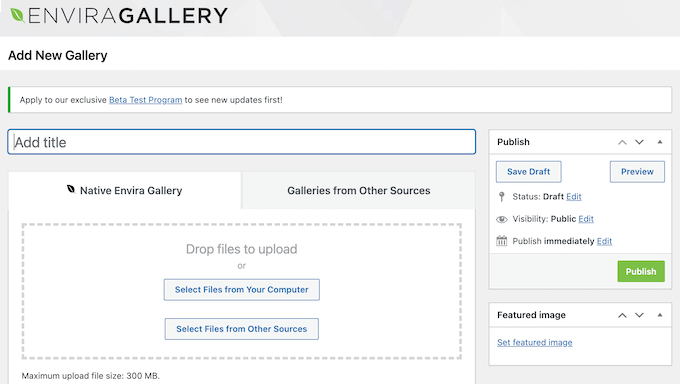Open the Beta Test Program link
680x384 pixels.
pos(145,100)
